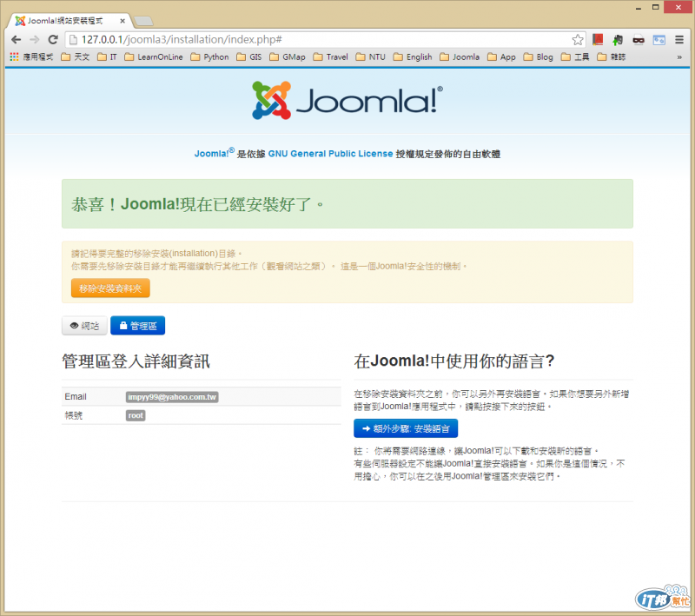Open the GNU General Public License link

[330, 154]
